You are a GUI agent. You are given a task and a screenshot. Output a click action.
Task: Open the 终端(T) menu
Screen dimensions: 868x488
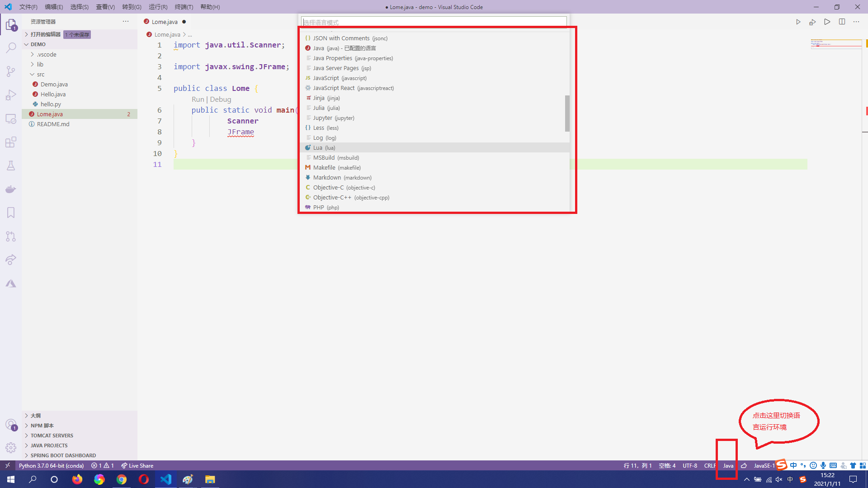(184, 7)
